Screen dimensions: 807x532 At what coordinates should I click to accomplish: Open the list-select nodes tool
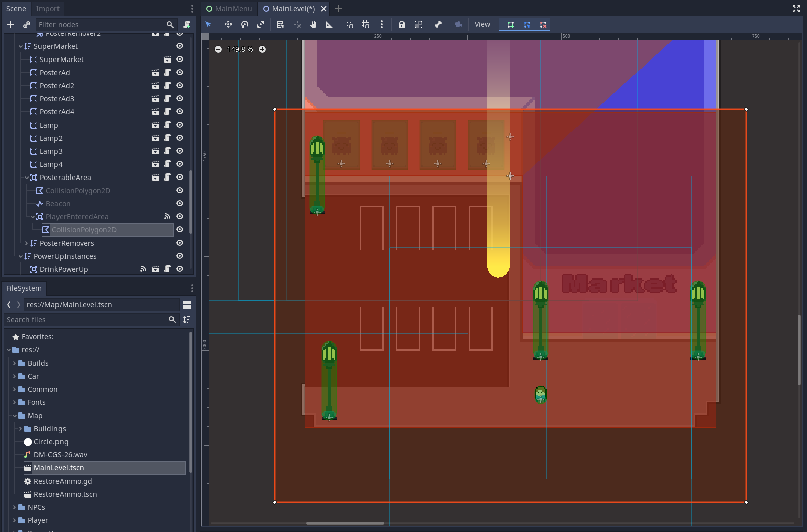click(281, 24)
